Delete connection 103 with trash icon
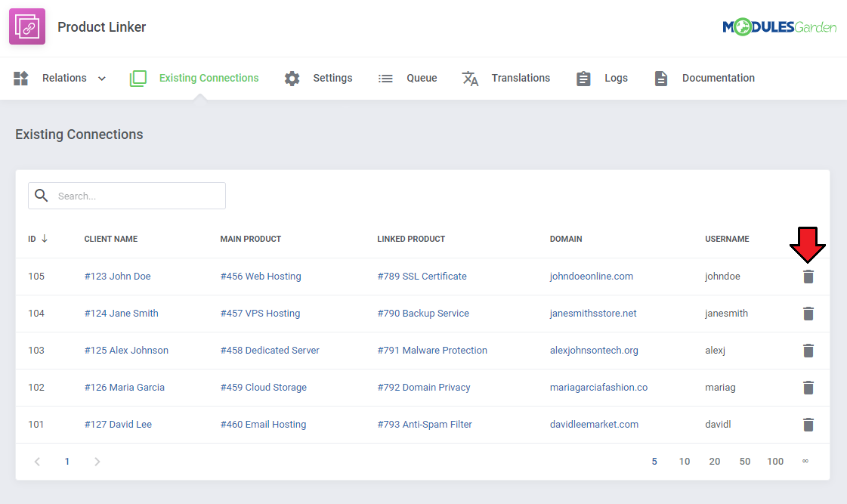 [x=808, y=351]
